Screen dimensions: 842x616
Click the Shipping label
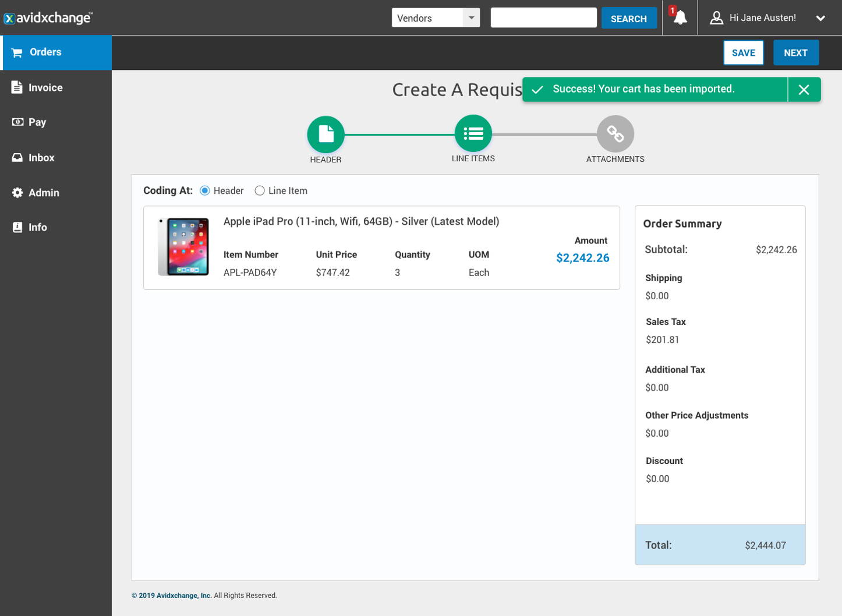(x=663, y=278)
